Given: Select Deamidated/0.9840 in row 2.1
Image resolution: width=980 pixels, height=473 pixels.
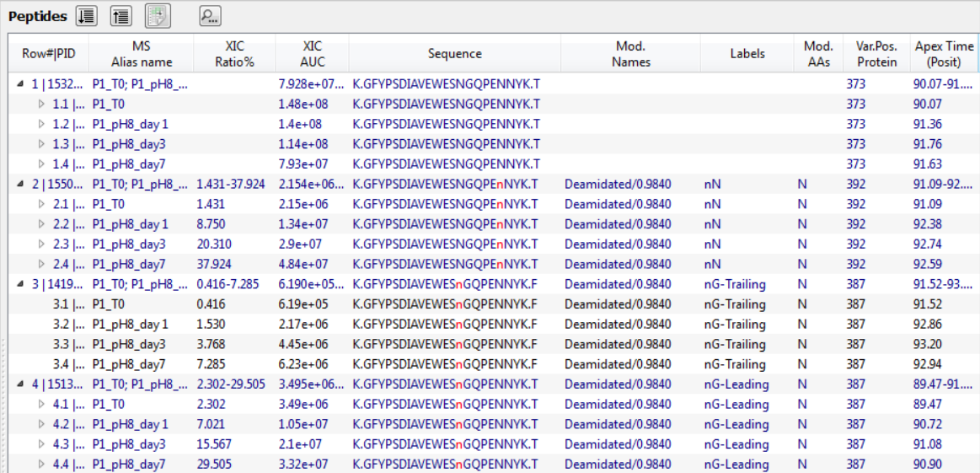Looking at the screenshot, I should [x=618, y=204].
